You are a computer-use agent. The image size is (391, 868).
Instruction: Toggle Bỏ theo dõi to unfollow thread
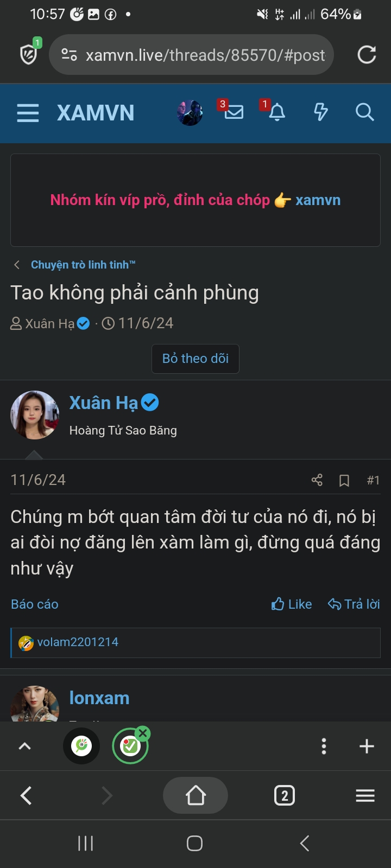pos(195,359)
